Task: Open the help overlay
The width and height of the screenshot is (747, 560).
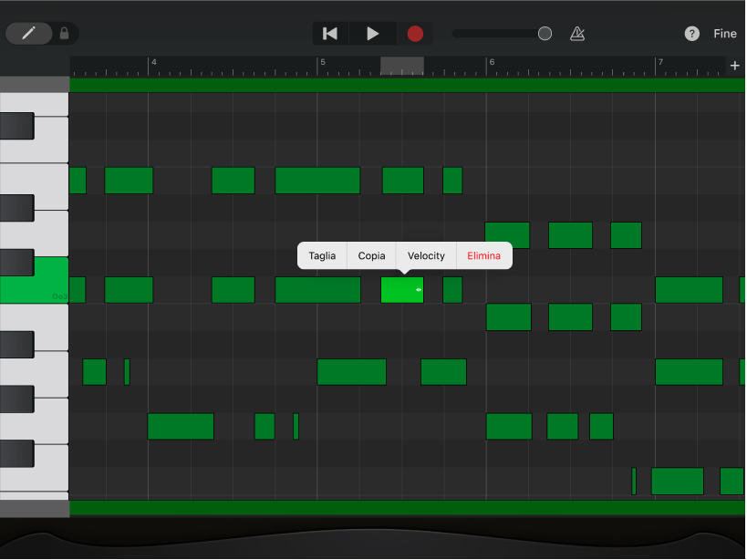Action: 690,34
